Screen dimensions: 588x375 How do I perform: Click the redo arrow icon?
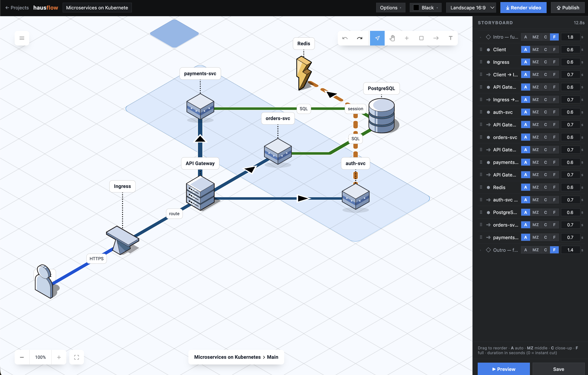tap(359, 38)
